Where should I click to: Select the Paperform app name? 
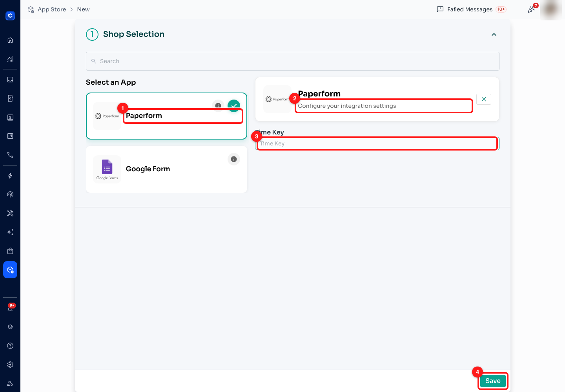click(144, 116)
